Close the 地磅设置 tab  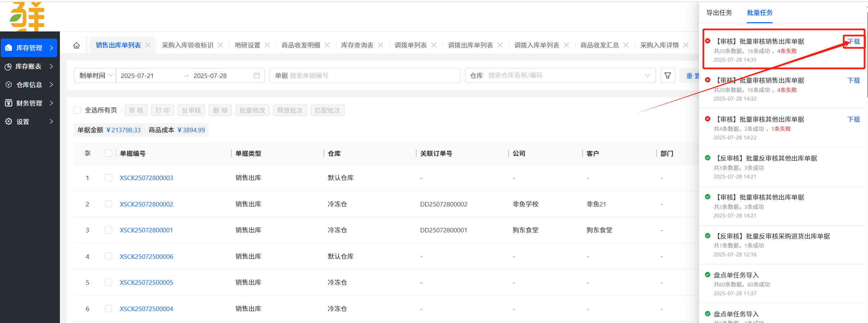(x=267, y=45)
